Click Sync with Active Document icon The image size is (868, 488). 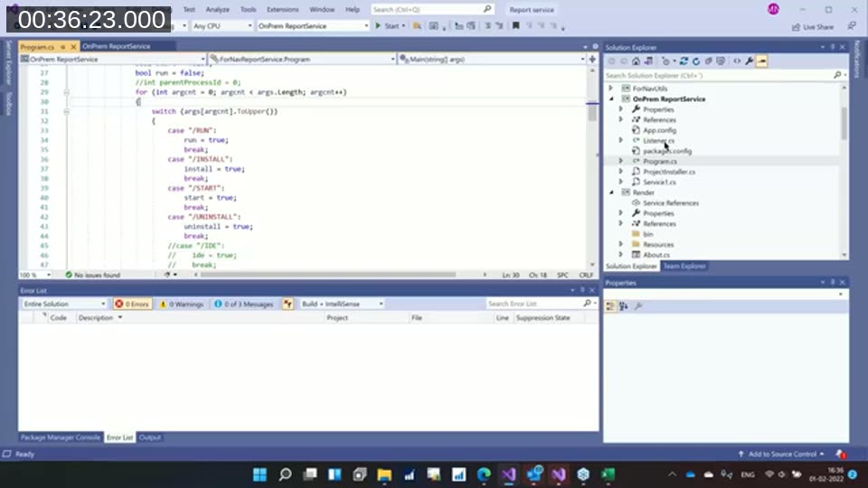coord(684,61)
